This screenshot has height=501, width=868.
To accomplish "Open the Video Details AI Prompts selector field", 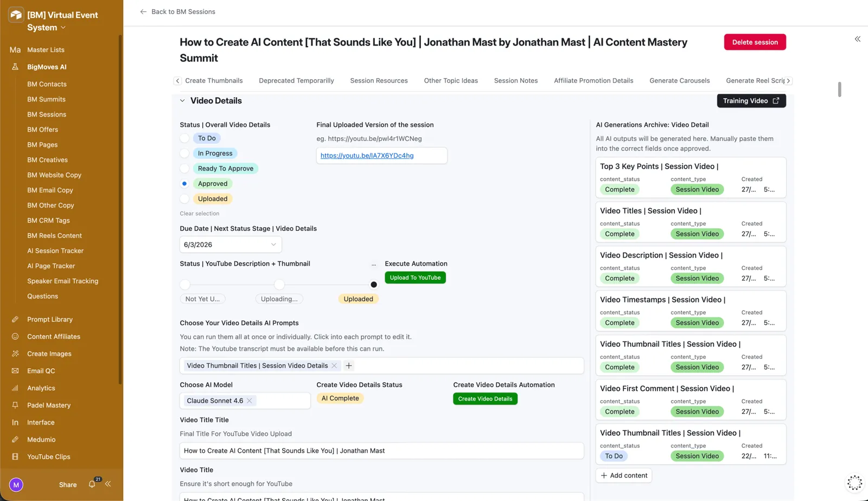I will (x=382, y=365).
